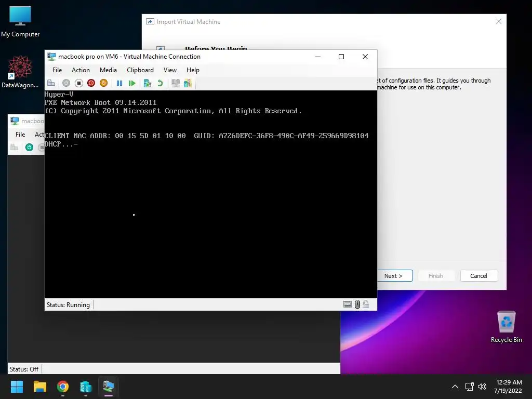Launch Google Chrome from taskbar

pyautogui.click(x=63, y=387)
